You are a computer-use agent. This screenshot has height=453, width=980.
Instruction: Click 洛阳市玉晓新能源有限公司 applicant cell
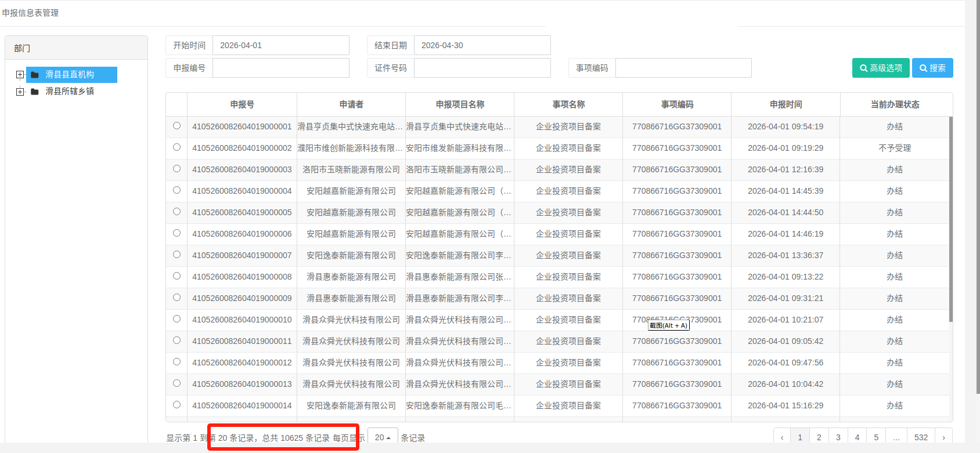click(351, 169)
